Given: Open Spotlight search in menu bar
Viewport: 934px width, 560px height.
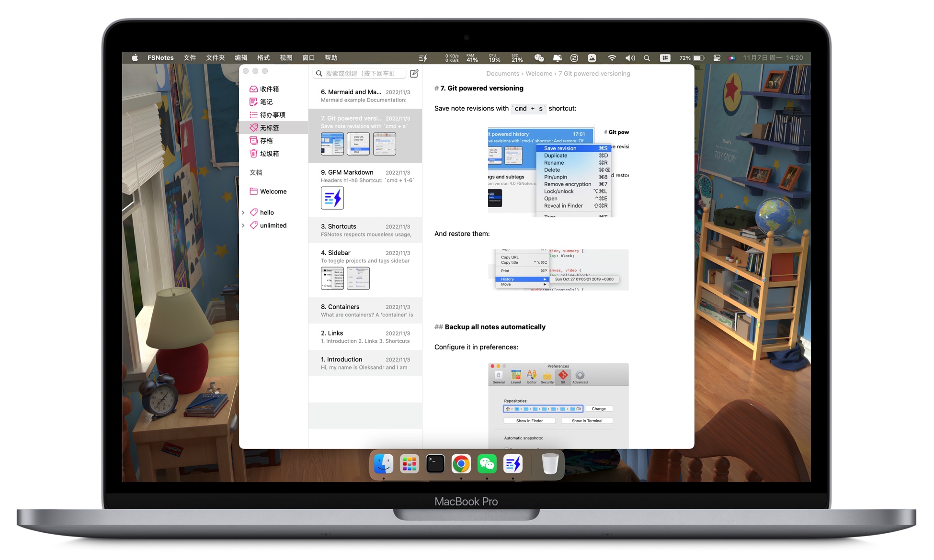Looking at the screenshot, I should (647, 58).
